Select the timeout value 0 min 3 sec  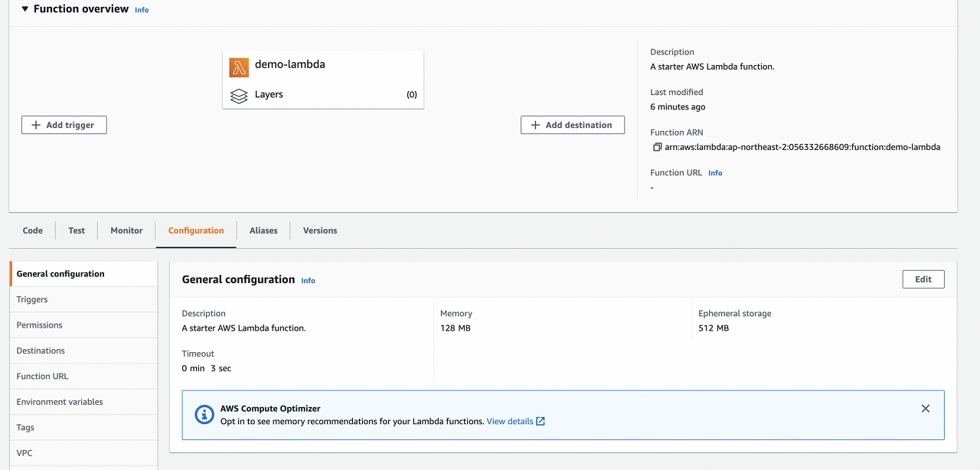tap(207, 368)
